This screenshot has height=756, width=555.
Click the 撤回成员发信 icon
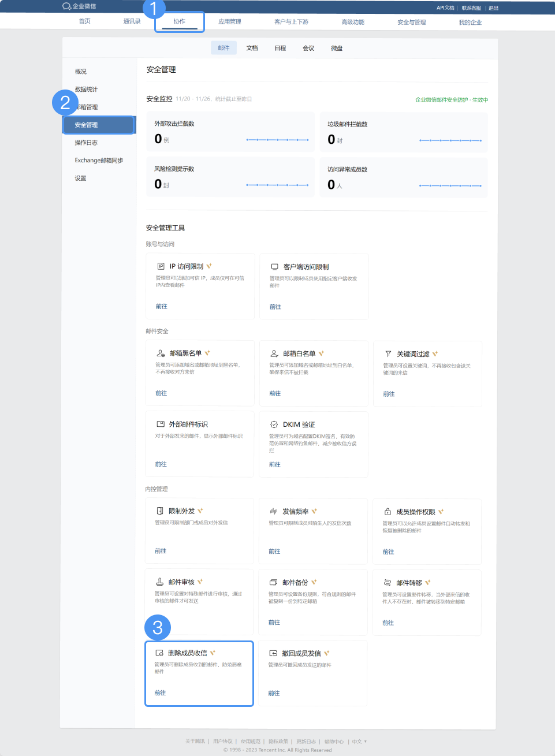tap(273, 653)
